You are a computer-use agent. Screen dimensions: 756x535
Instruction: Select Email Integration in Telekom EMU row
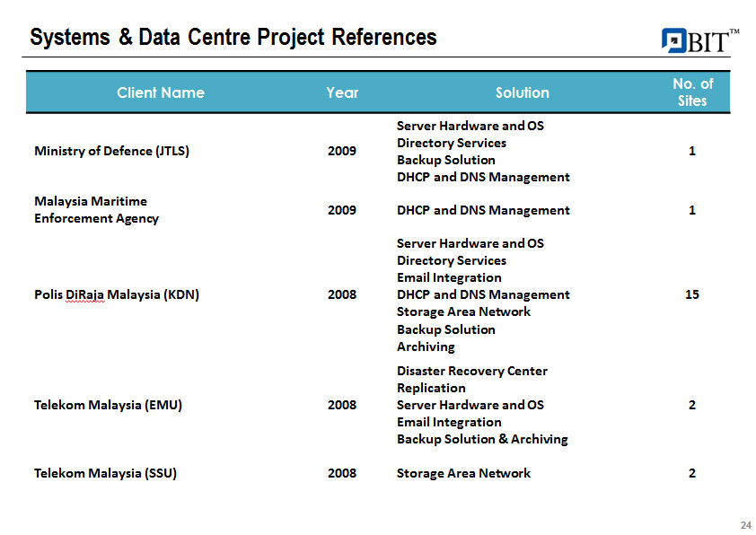point(449,422)
